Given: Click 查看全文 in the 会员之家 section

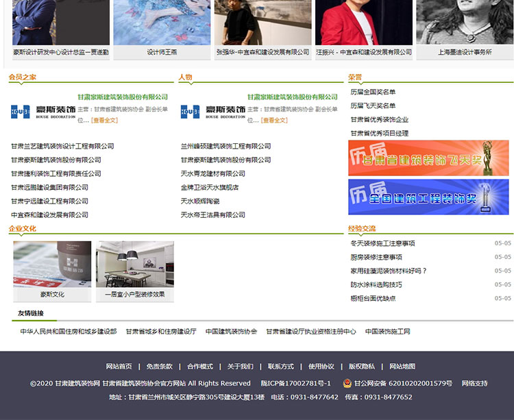Looking at the screenshot, I should click(x=105, y=121).
